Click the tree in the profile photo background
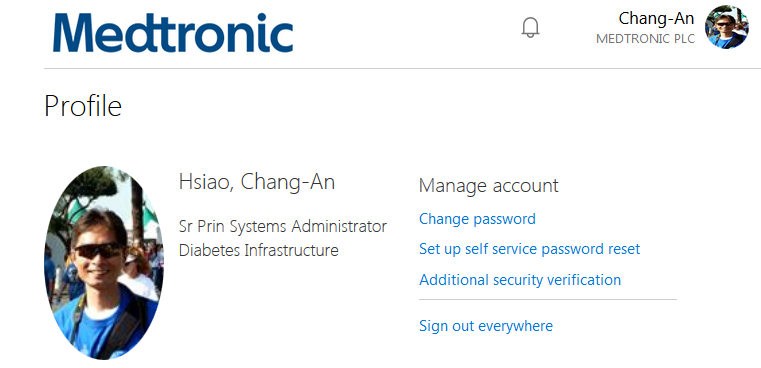 (x=87, y=192)
